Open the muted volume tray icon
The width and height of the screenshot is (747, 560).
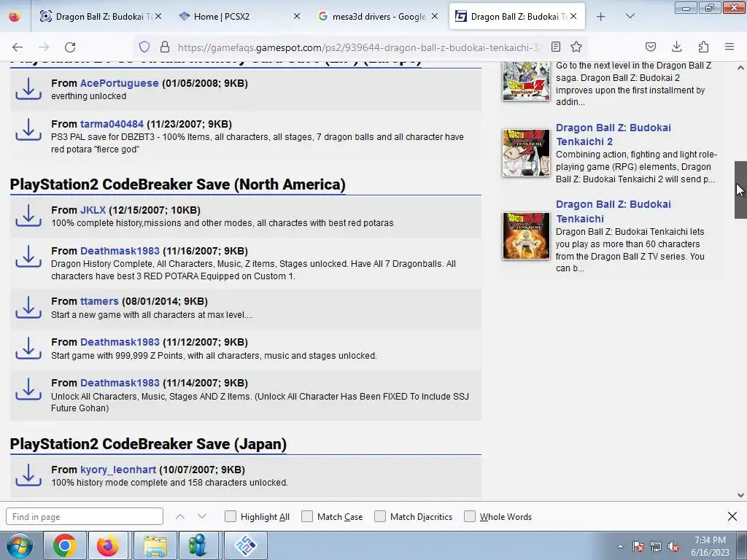pos(673,546)
